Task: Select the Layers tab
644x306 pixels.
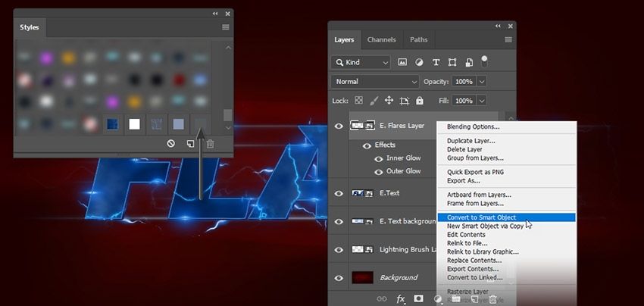Action: tap(344, 40)
